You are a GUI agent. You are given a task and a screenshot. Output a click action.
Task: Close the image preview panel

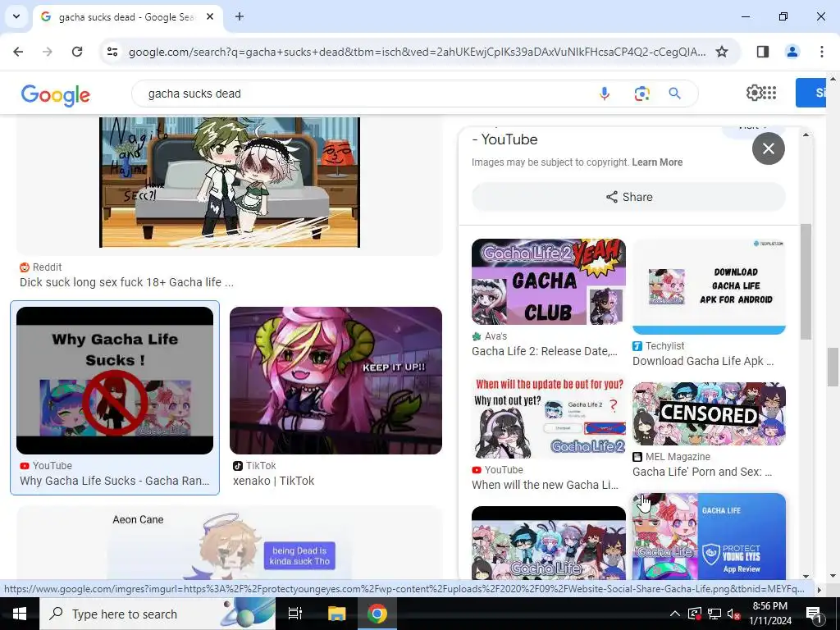click(x=768, y=148)
